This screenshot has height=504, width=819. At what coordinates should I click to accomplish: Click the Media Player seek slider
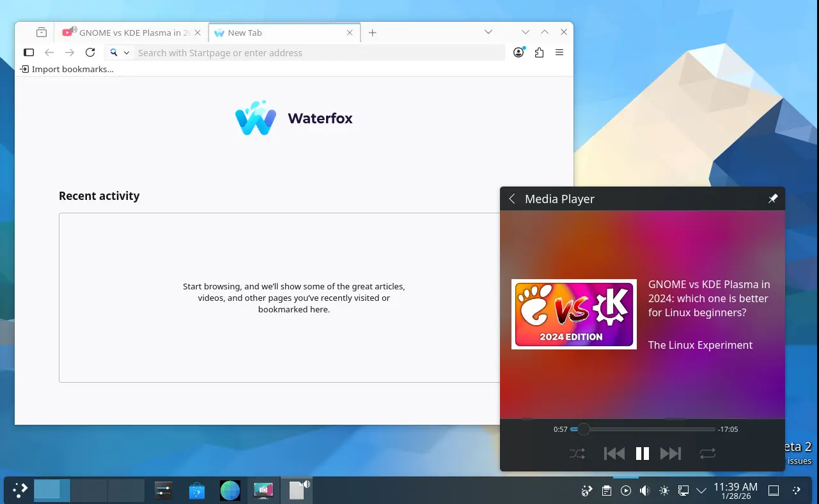pyautogui.click(x=643, y=429)
